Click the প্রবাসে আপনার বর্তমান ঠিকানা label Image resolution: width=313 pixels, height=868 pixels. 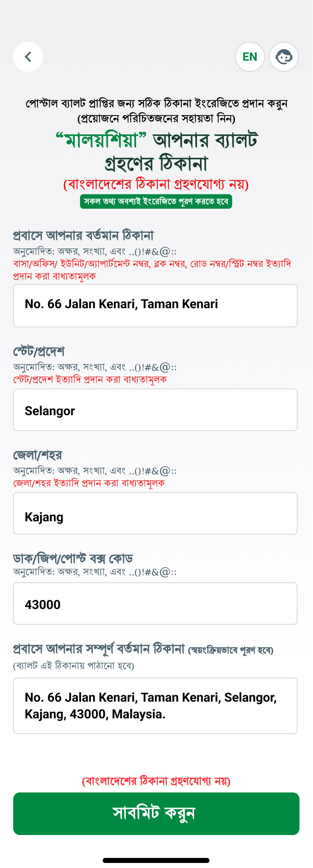click(x=83, y=235)
